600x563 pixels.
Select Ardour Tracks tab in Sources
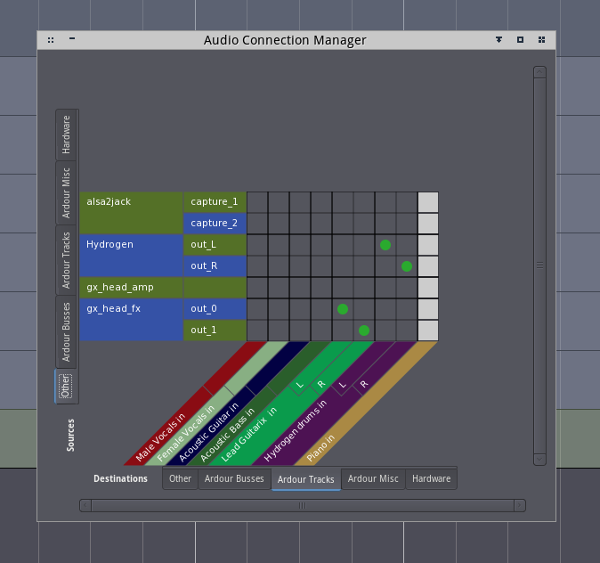pos(67,260)
